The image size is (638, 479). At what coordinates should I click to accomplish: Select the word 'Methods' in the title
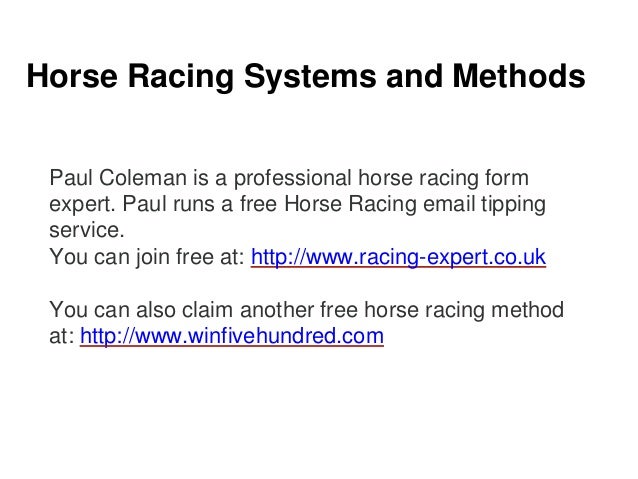pos(519,76)
